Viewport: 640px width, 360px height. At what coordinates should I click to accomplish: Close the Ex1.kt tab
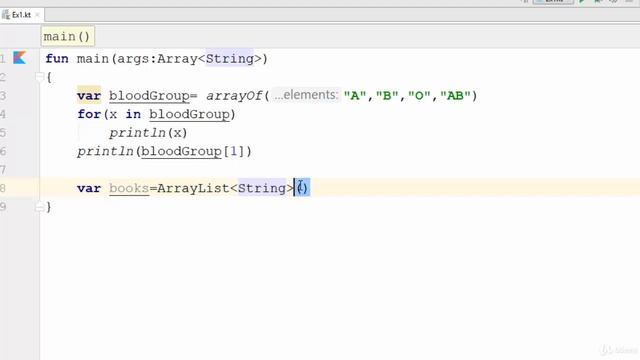37,15
